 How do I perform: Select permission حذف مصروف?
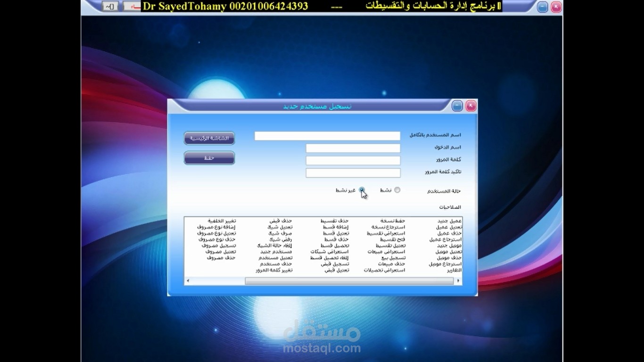[x=222, y=258]
